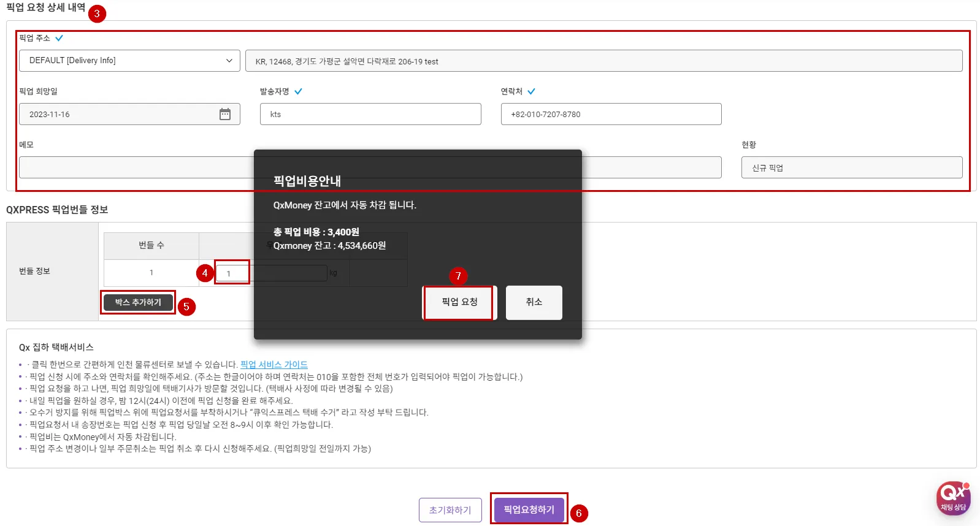Submit with the purple 픽업요청하기 button

click(x=529, y=509)
